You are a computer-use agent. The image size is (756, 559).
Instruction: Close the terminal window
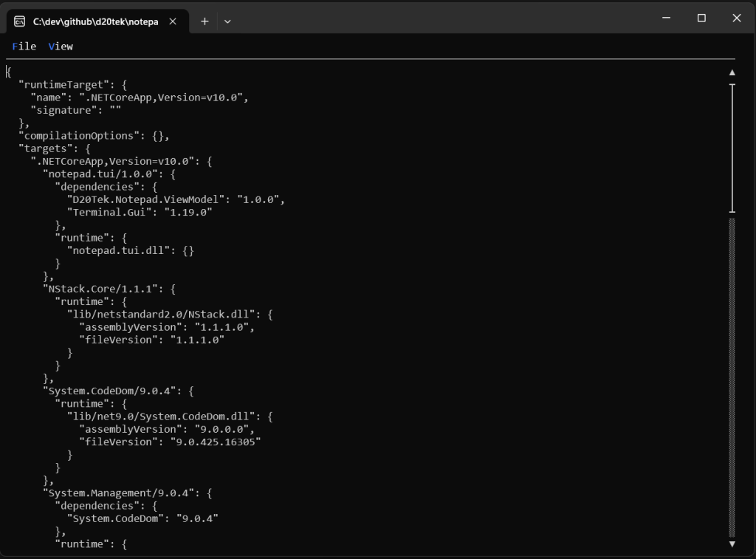click(736, 18)
